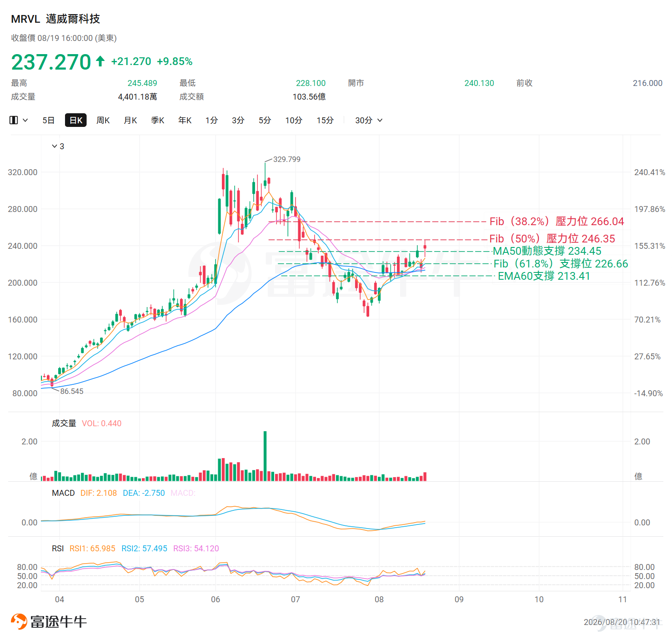The image size is (672, 640).
Task: Click the RSI3: 54.120 value
Action: point(196,549)
